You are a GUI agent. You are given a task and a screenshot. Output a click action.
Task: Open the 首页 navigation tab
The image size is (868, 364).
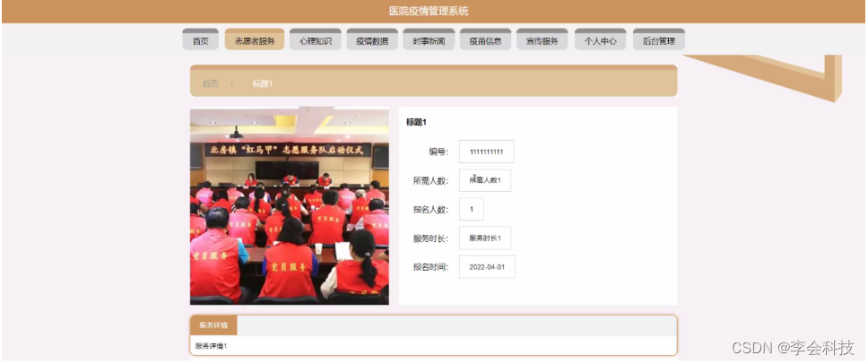[200, 39]
